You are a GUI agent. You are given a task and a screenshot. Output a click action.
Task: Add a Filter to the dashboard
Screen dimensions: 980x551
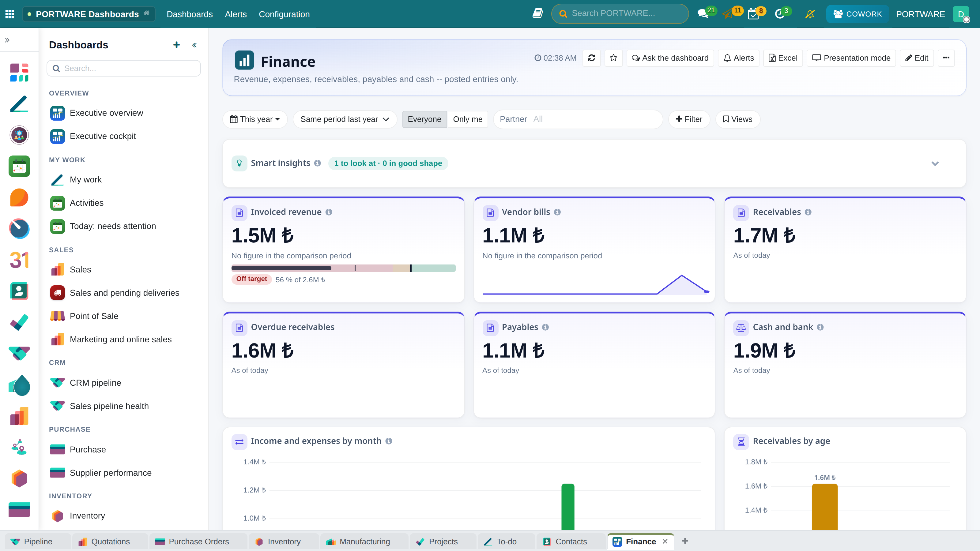689,119
